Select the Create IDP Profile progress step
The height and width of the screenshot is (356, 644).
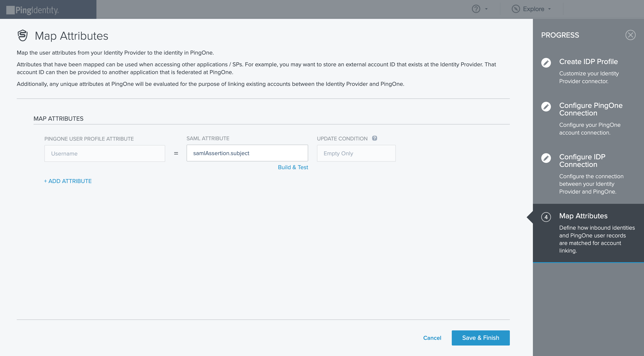(588, 62)
